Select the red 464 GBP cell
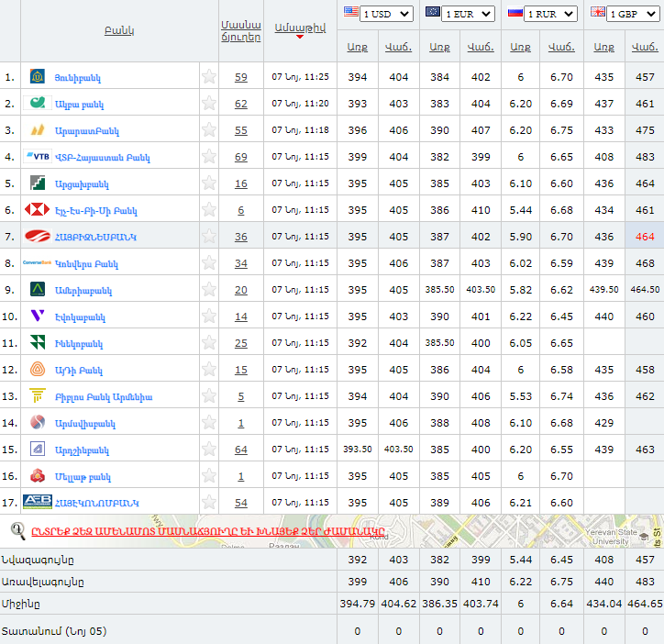 point(645,237)
